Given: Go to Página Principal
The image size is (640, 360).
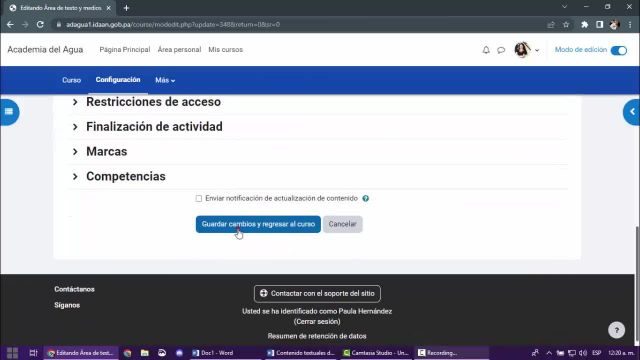Looking at the screenshot, I should point(125,50).
